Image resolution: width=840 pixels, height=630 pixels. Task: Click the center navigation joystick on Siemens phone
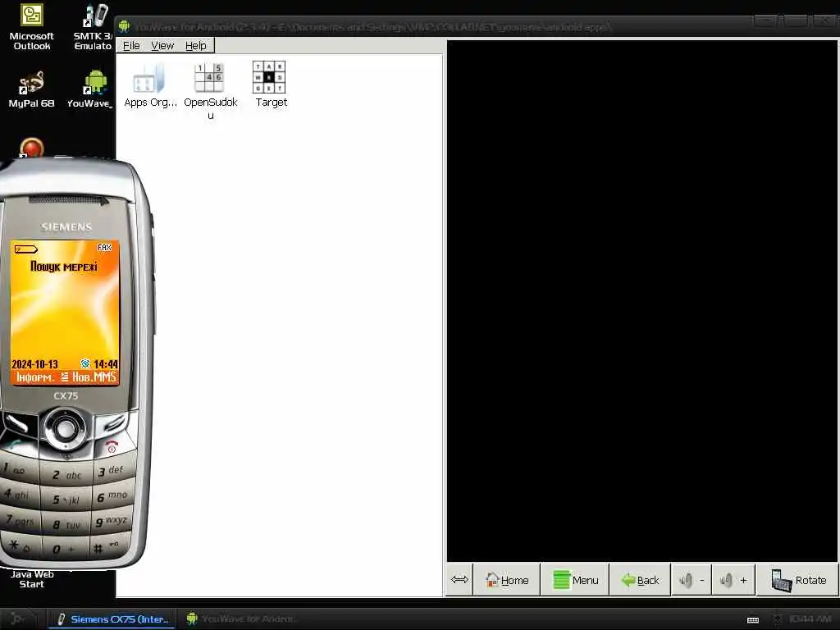[x=66, y=428]
